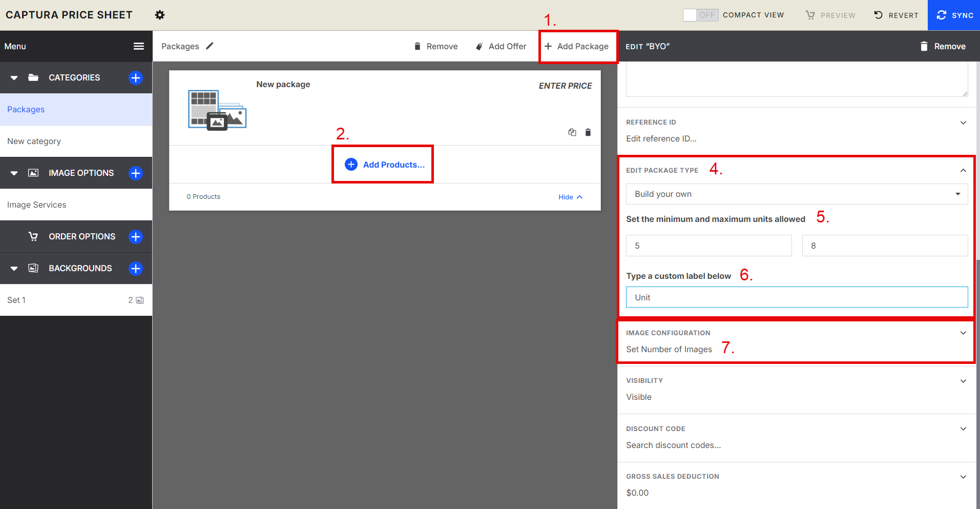Click the custom label field containing Unit
Image resolution: width=980 pixels, height=509 pixels.
point(797,297)
